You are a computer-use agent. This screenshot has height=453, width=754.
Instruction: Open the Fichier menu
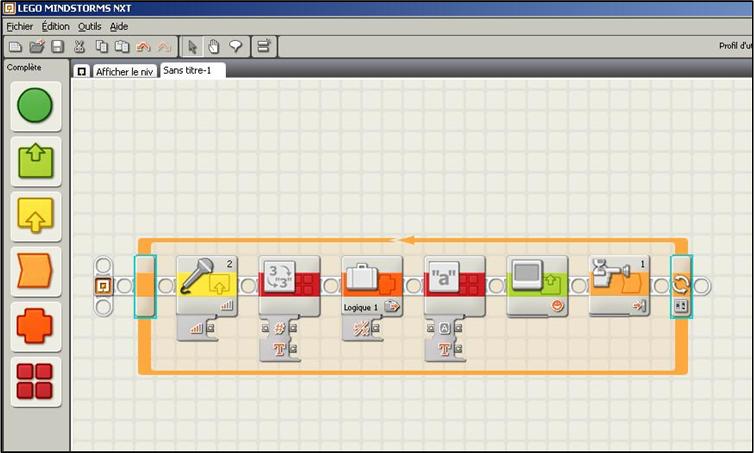pyautogui.click(x=20, y=26)
